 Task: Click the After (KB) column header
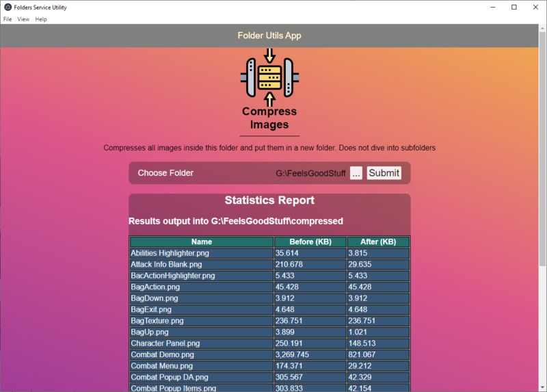tap(378, 241)
